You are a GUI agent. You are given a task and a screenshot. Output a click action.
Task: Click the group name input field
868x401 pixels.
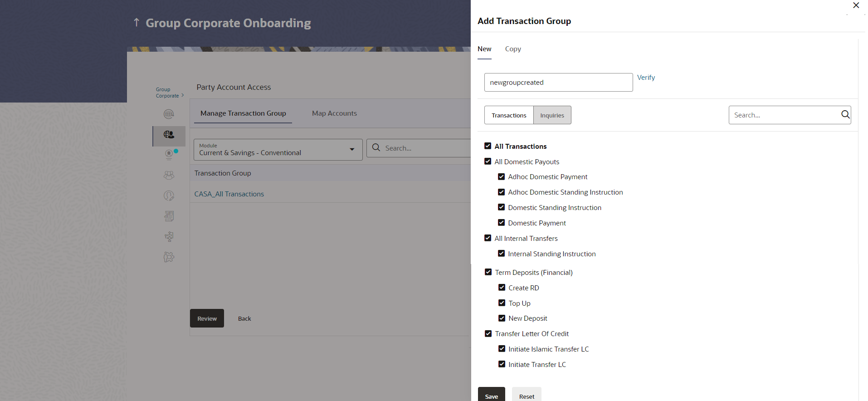click(558, 83)
